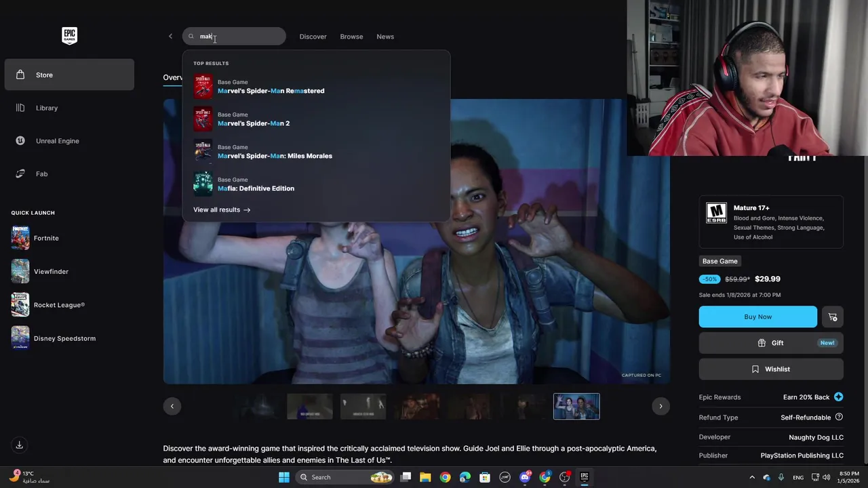The width and height of the screenshot is (868, 488).
Task: Open the Store section in sidebar
Action: pos(69,75)
